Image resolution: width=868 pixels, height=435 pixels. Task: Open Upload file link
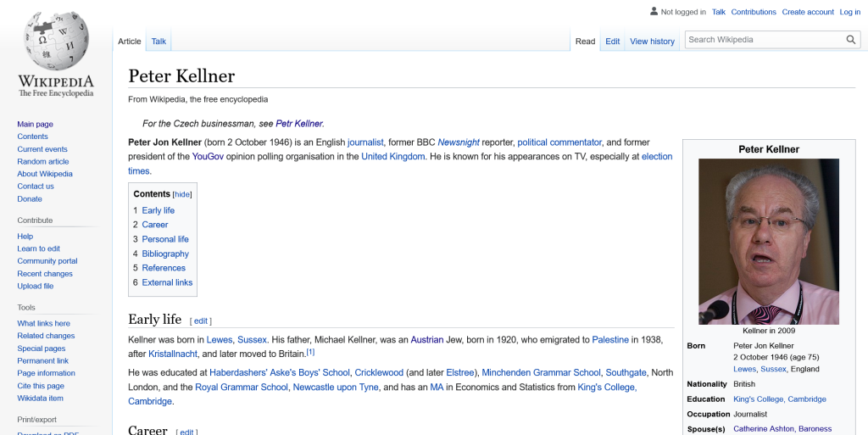36,286
